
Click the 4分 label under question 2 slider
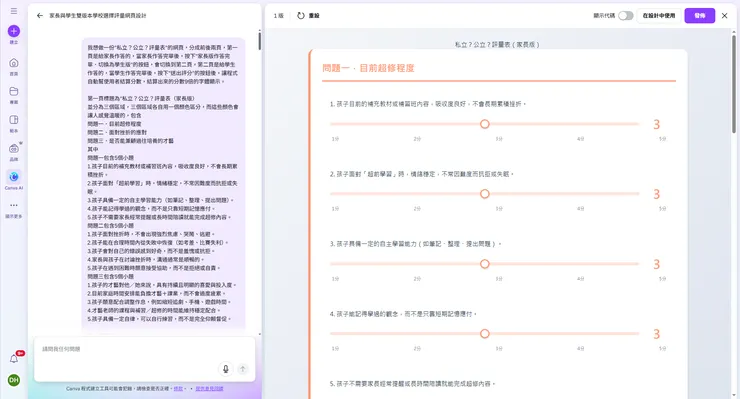580,209
